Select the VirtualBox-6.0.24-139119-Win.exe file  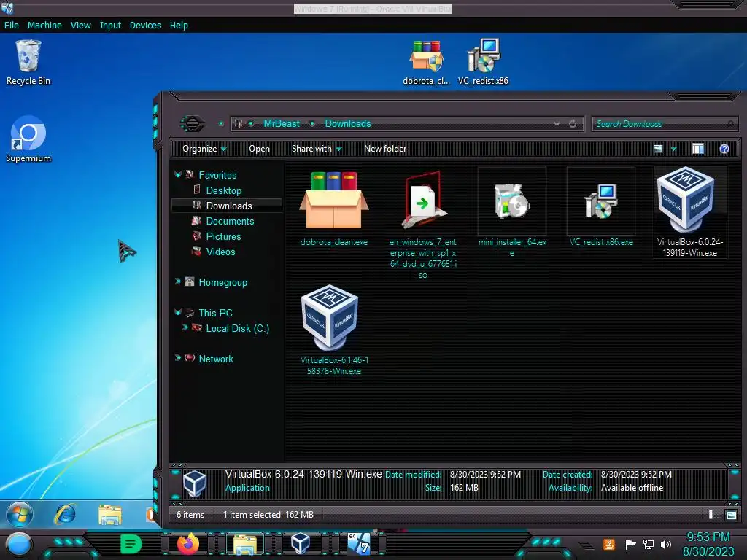tap(690, 212)
